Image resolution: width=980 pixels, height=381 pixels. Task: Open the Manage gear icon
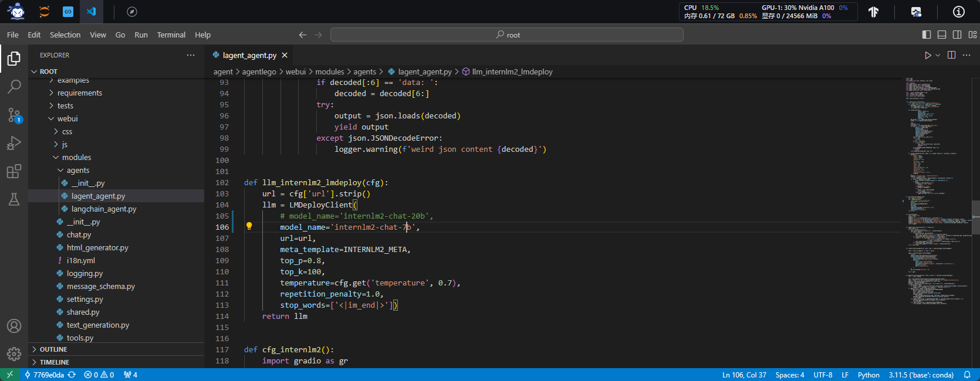[14, 354]
